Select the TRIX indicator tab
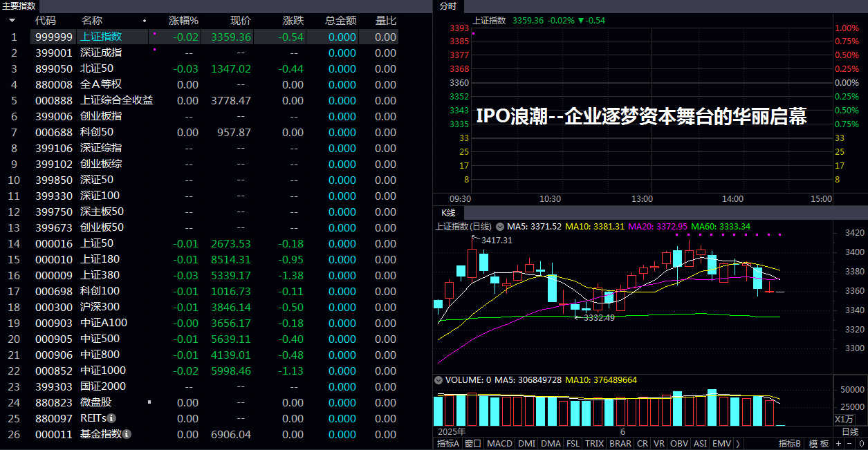Screen dimensions: 868x450 [595, 444]
